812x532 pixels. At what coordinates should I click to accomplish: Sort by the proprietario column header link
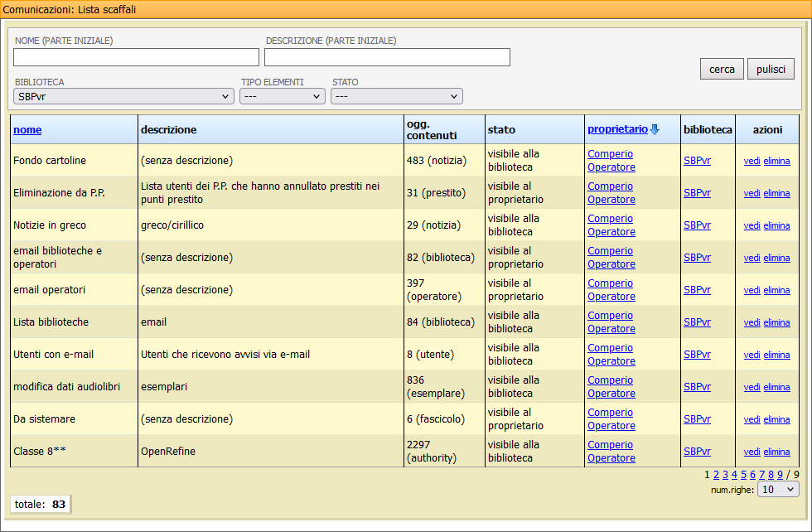617,129
